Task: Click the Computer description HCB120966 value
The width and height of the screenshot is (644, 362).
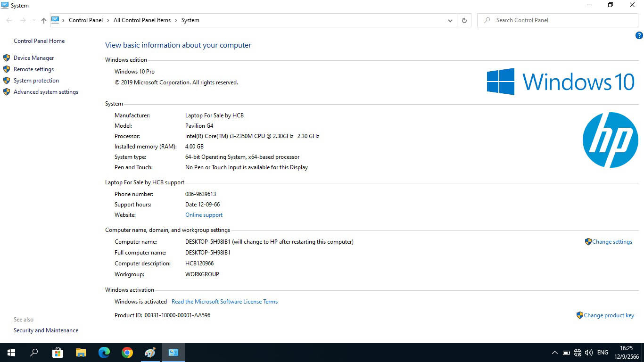Action: [x=199, y=263]
